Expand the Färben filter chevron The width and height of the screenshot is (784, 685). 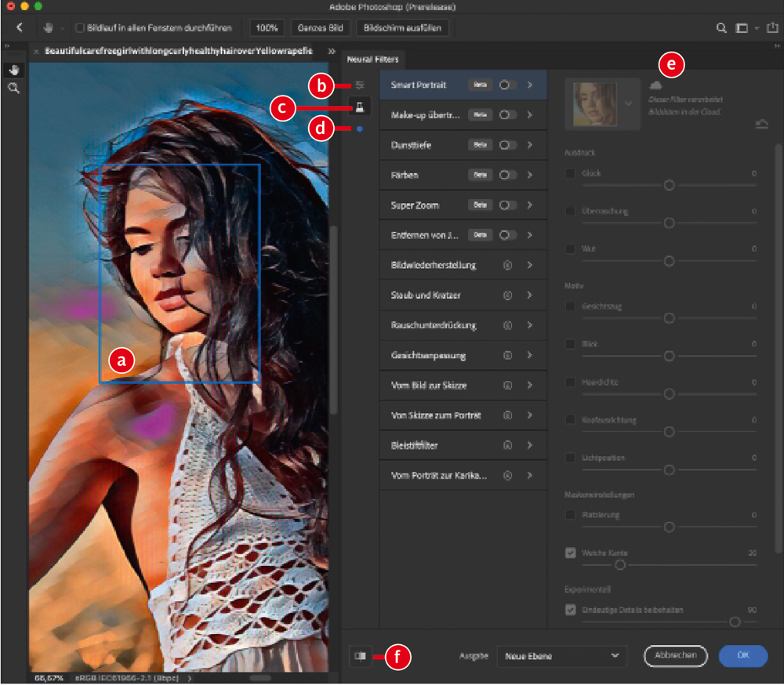pyautogui.click(x=531, y=176)
